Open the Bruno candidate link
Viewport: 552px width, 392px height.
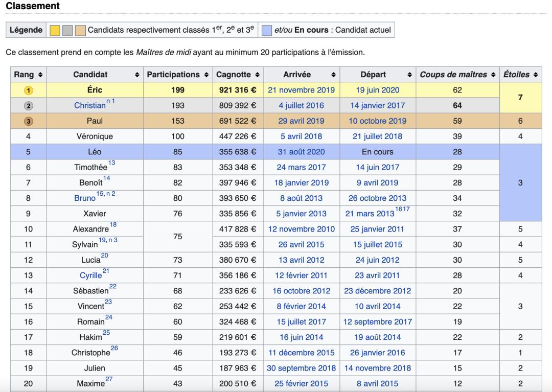tap(84, 198)
